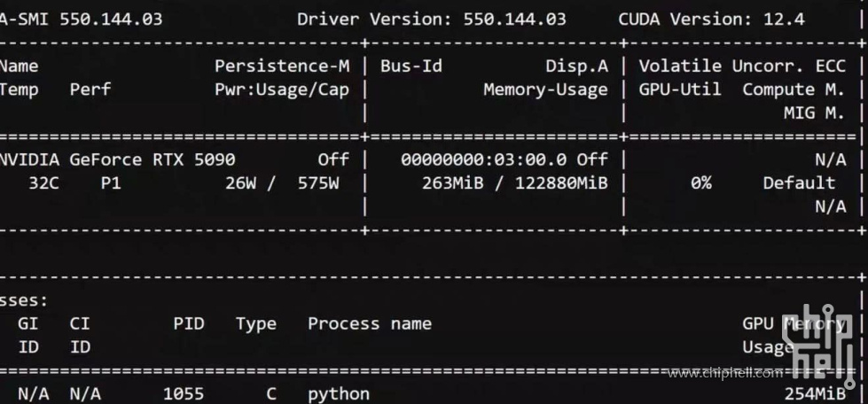The image size is (868, 404).
Task: Select the 26W power usage value
Action: (241, 183)
